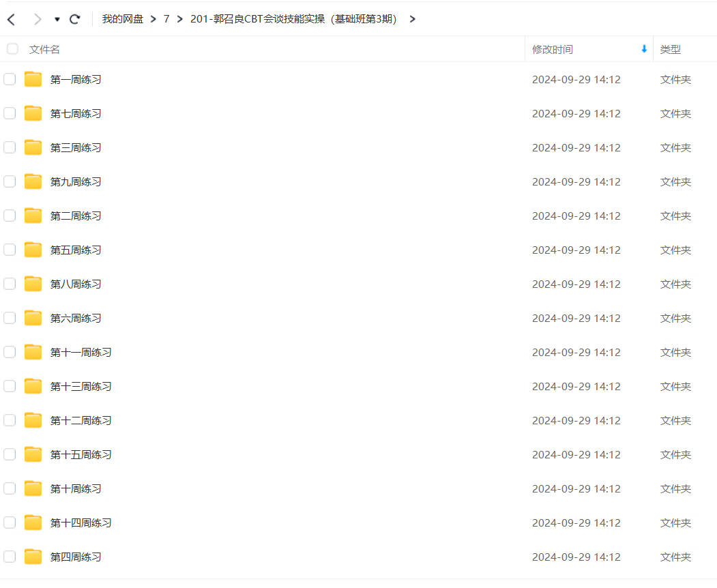The image size is (717, 588).
Task: Select the folder name 第七周练习
Action: [x=76, y=113]
